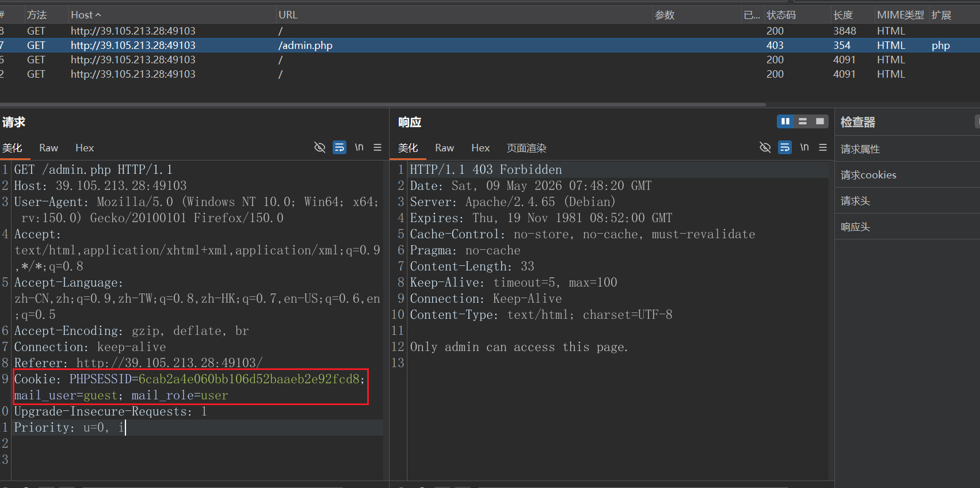The height and width of the screenshot is (488, 980).
Task: Click the horizontal scrollbar below history table
Action: coord(383,105)
